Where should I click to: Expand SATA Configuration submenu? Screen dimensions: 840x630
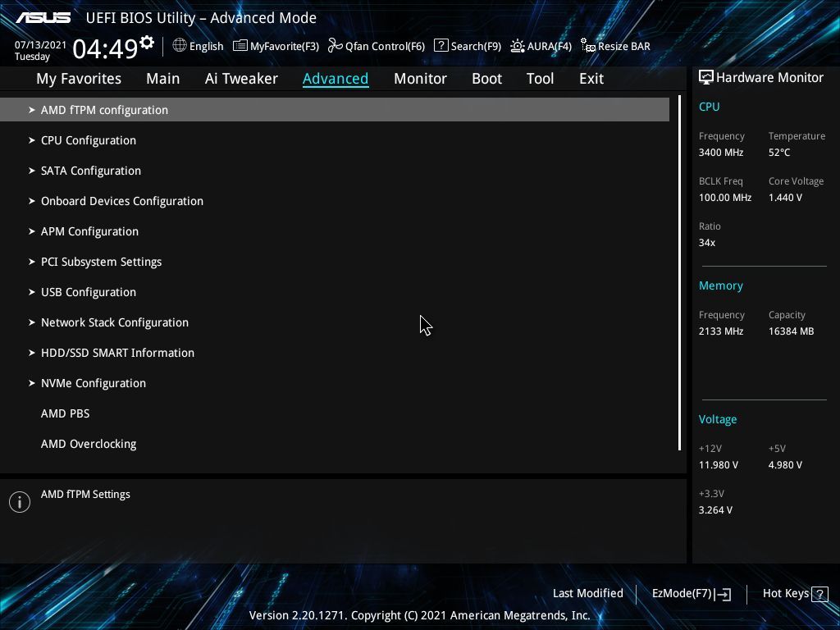(335, 171)
